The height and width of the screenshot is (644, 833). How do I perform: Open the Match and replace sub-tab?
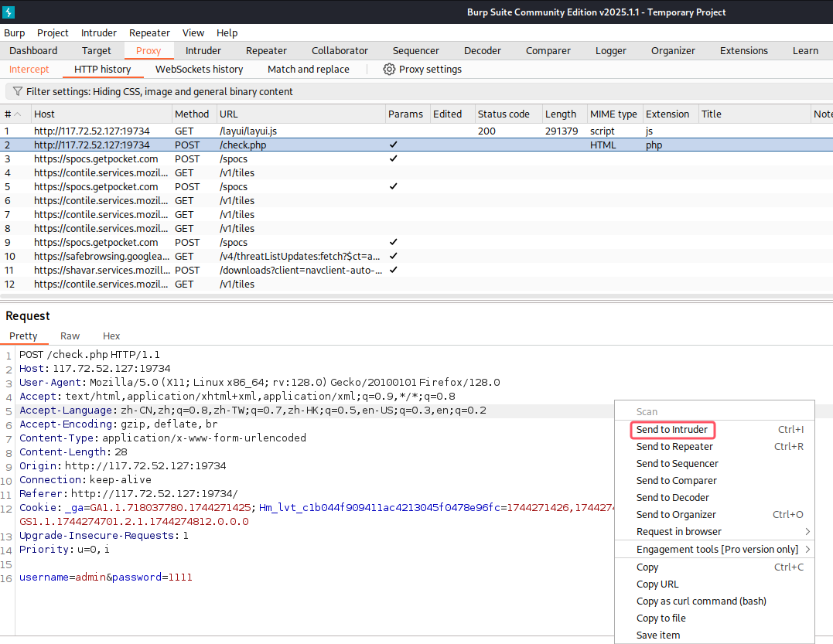(309, 70)
